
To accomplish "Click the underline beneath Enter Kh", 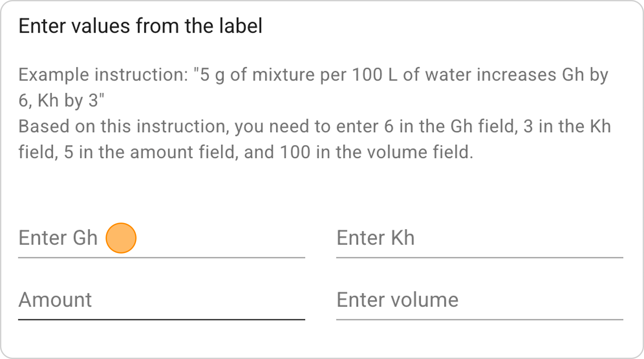I will coord(479,258).
